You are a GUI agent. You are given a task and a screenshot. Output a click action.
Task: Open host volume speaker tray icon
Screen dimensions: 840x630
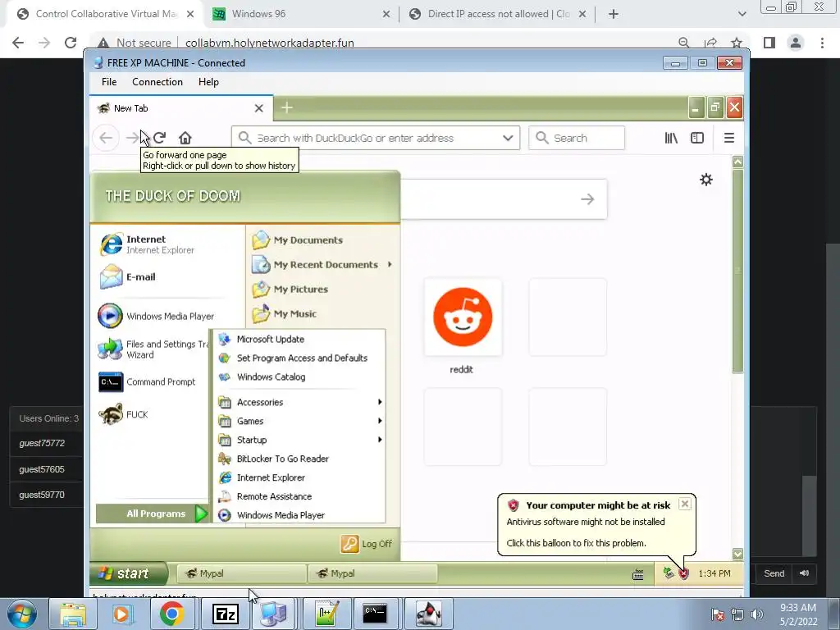757,614
